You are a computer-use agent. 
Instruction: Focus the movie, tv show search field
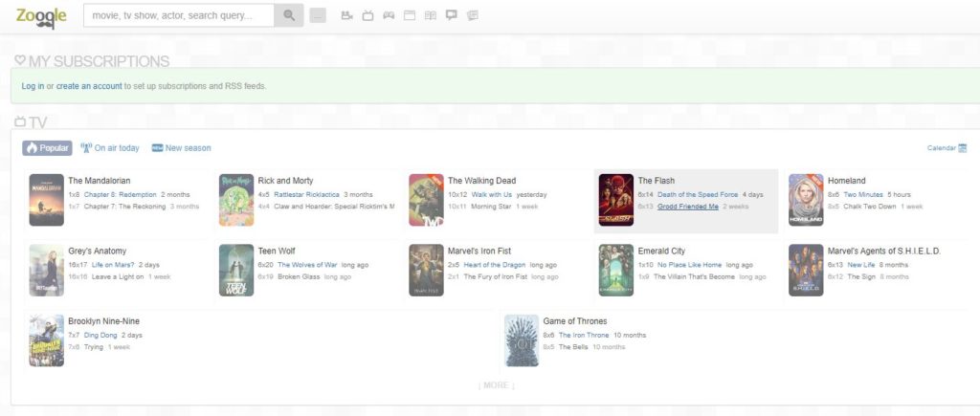[179, 15]
